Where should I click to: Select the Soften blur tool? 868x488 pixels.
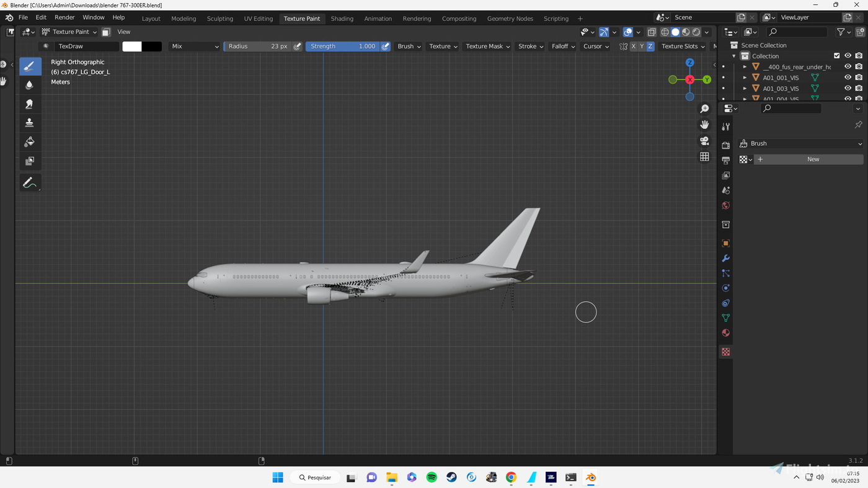[x=30, y=84]
